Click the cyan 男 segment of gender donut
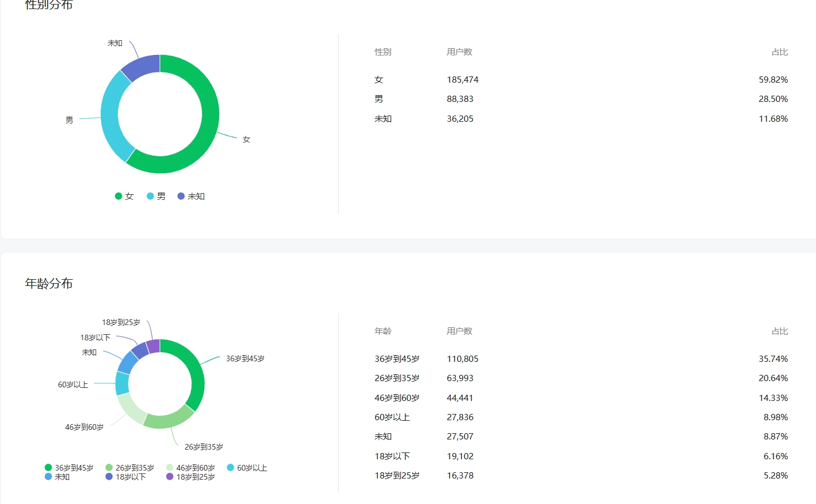 coord(110,122)
